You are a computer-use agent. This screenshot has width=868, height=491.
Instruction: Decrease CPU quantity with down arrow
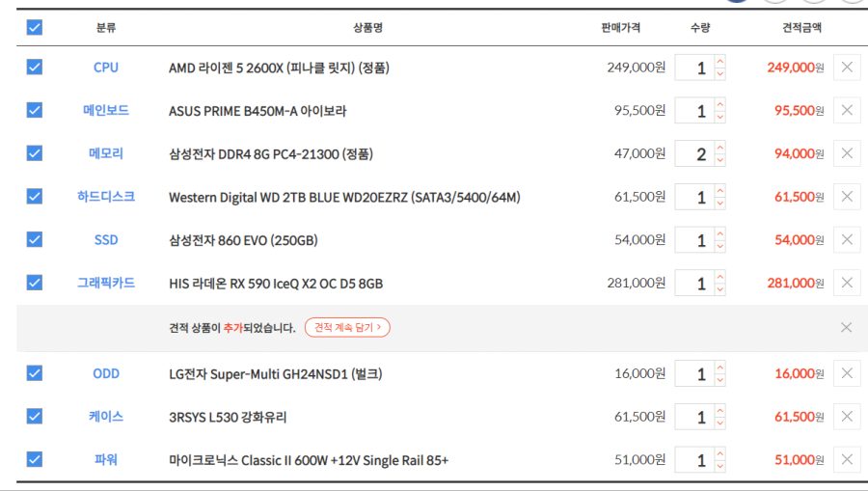pos(720,74)
